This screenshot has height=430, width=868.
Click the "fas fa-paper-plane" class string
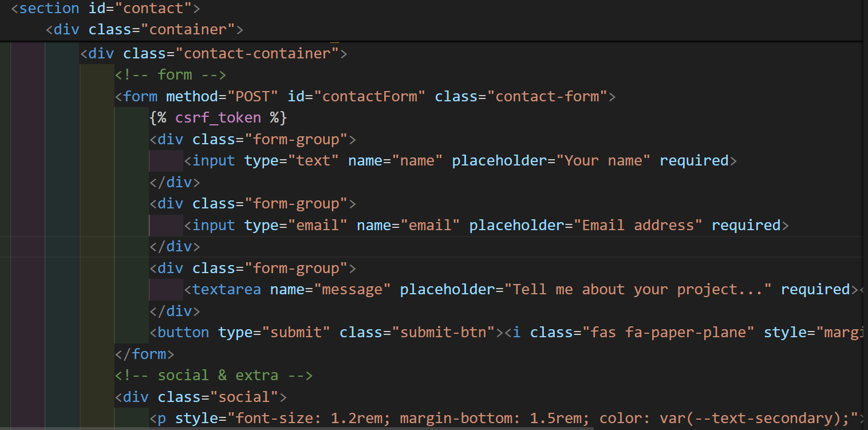[x=669, y=333]
